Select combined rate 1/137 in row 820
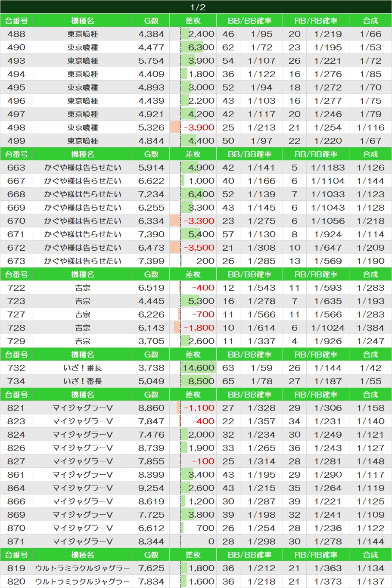Image resolution: width=392 pixels, height=588 pixels. pyautogui.click(x=370, y=582)
